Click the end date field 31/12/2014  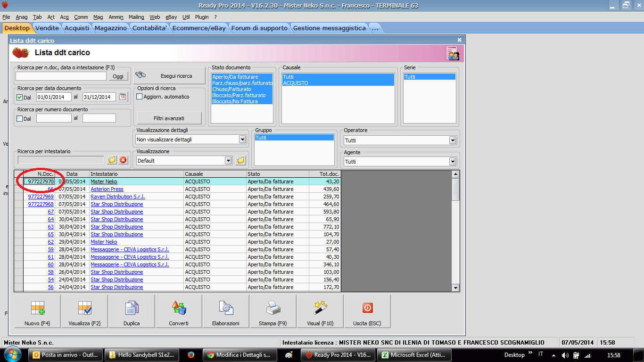point(99,97)
